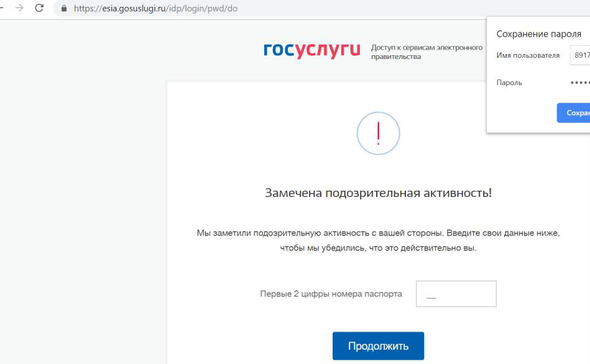The image size is (590, 364).
Task: Click the masked Пароль value in popup
Action: (579, 83)
